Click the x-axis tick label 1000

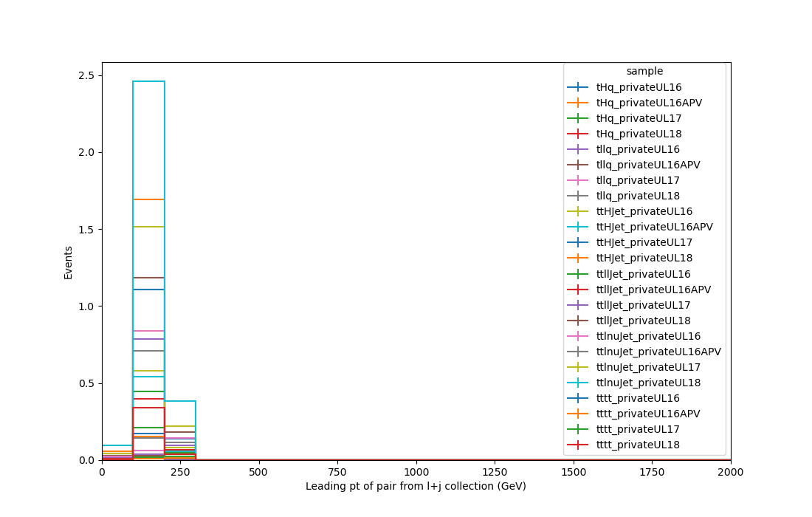(416, 473)
